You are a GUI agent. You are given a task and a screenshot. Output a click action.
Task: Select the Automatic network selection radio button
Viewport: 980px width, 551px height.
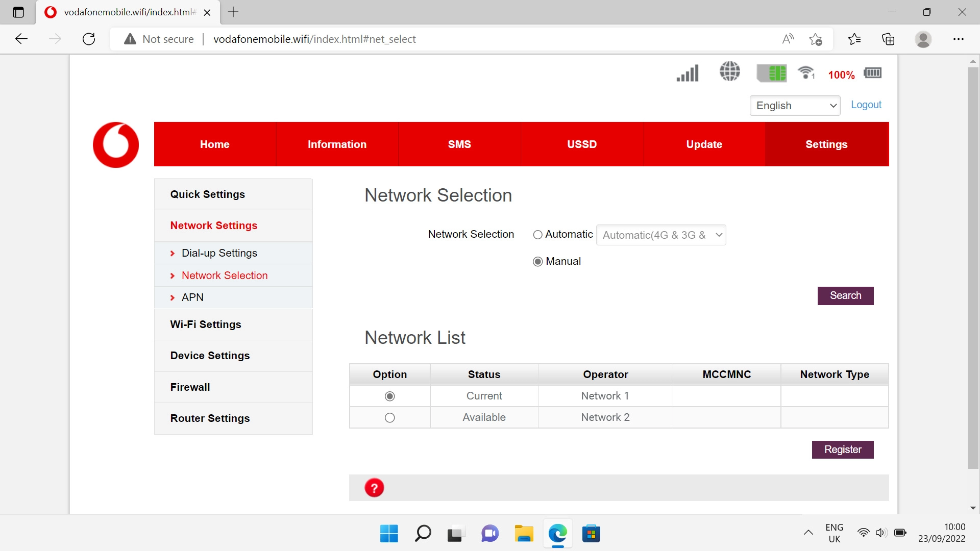tap(538, 235)
